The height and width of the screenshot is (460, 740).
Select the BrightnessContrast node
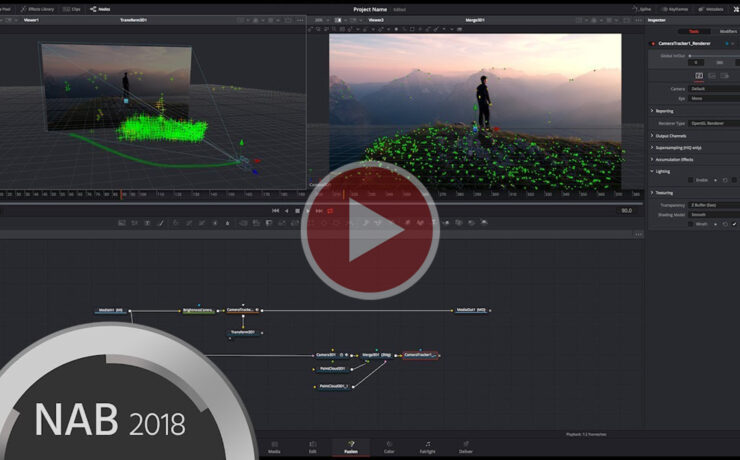pyautogui.click(x=198, y=310)
